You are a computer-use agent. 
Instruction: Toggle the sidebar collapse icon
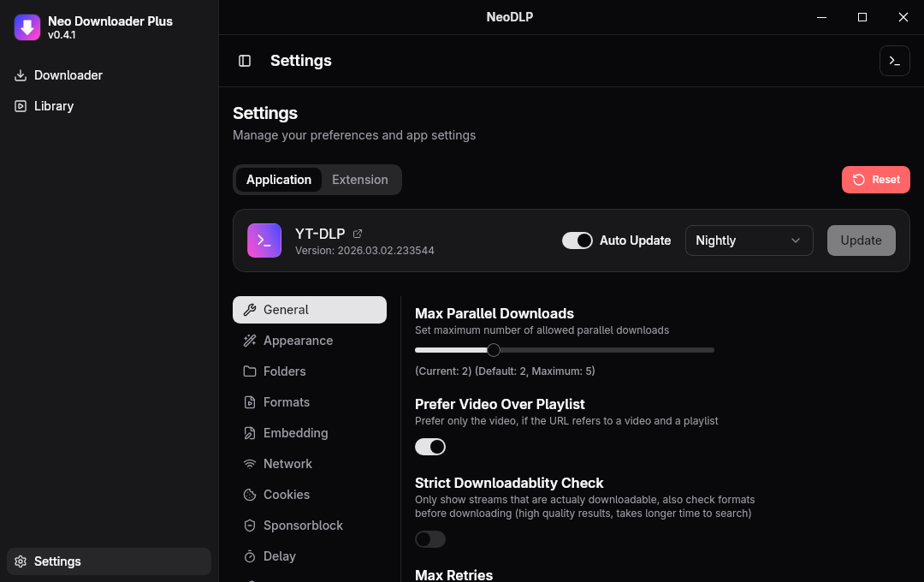tap(245, 61)
